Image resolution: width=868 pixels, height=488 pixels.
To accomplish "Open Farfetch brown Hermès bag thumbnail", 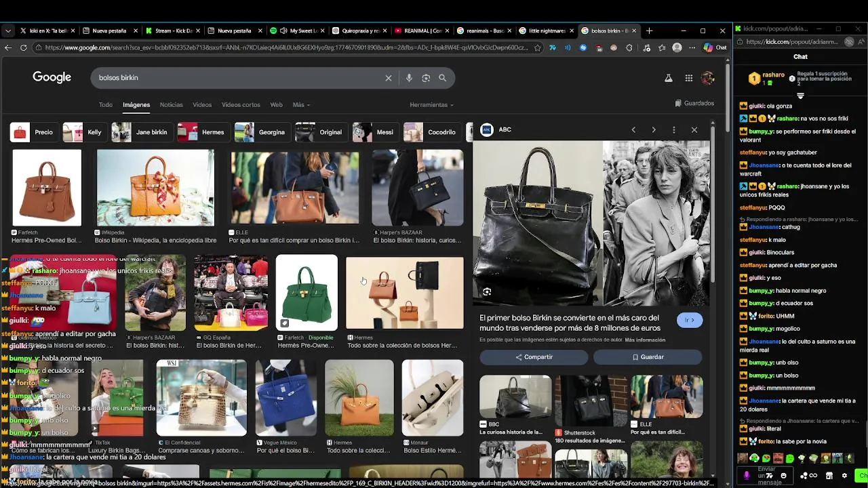I will [47, 188].
